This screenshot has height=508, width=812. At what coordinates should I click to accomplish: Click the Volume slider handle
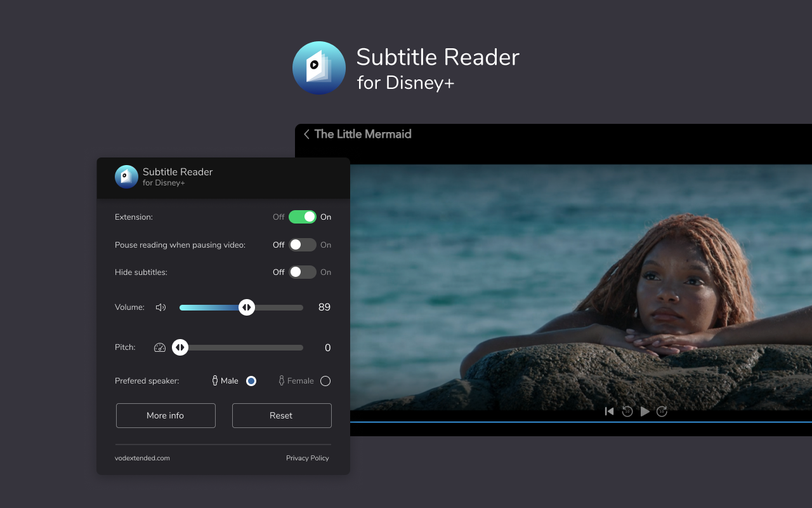(247, 307)
